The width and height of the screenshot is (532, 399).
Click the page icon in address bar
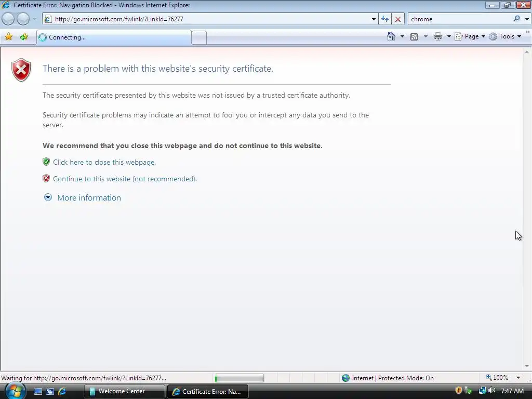tap(48, 19)
